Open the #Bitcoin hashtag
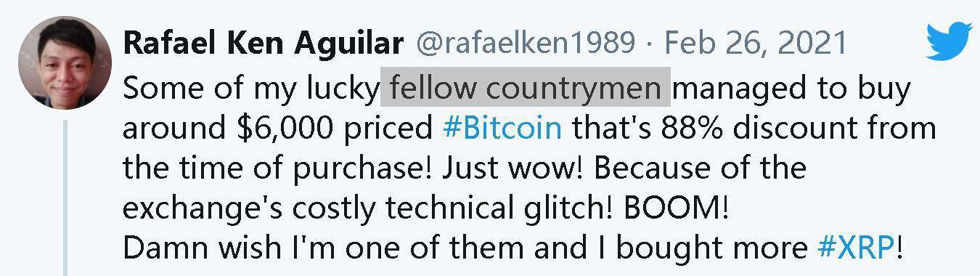The height and width of the screenshot is (276, 980). tap(502, 128)
